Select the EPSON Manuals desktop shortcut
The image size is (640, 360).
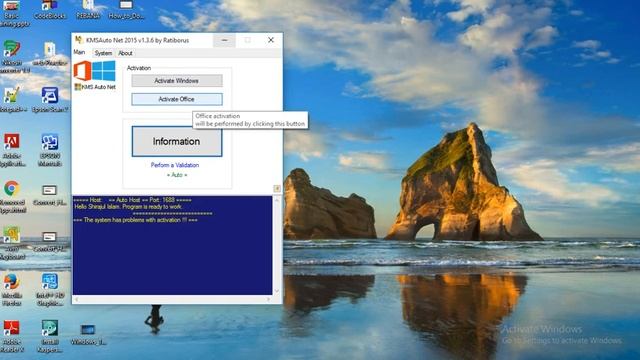50,150
